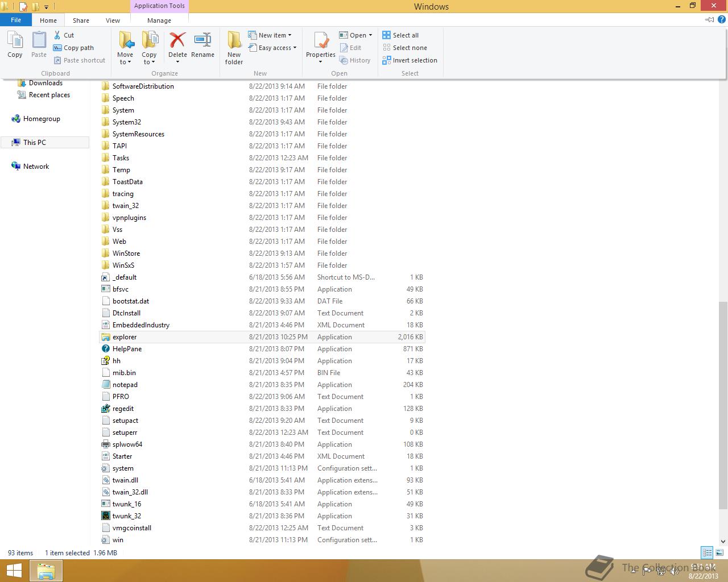Open the New item dropdown

pos(270,35)
